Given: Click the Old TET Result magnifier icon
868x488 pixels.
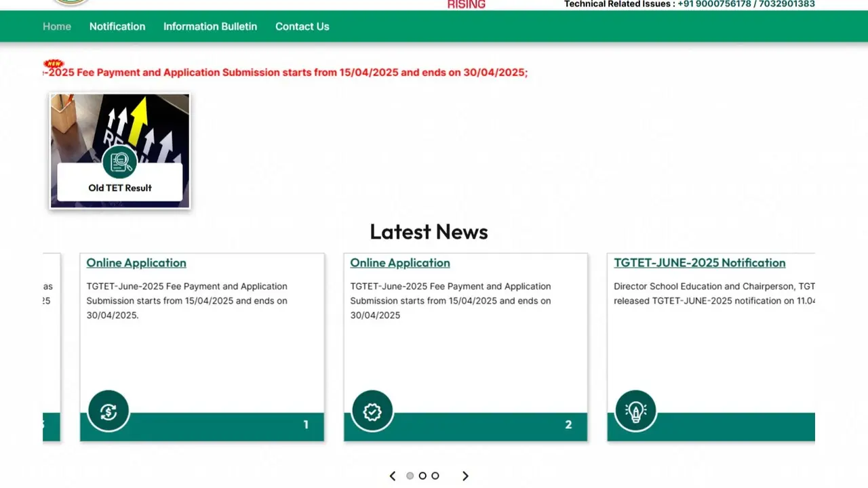Looking at the screenshot, I should pyautogui.click(x=120, y=162).
